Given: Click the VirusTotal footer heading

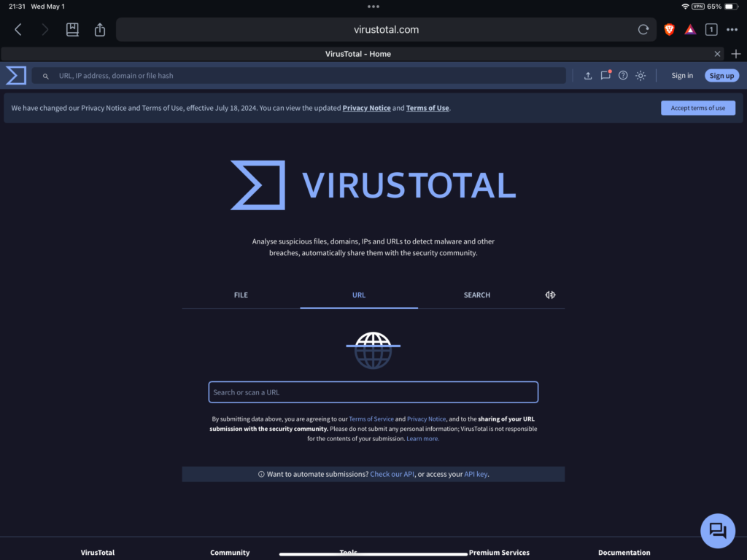Looking at the screenshot, I should 98,553.
